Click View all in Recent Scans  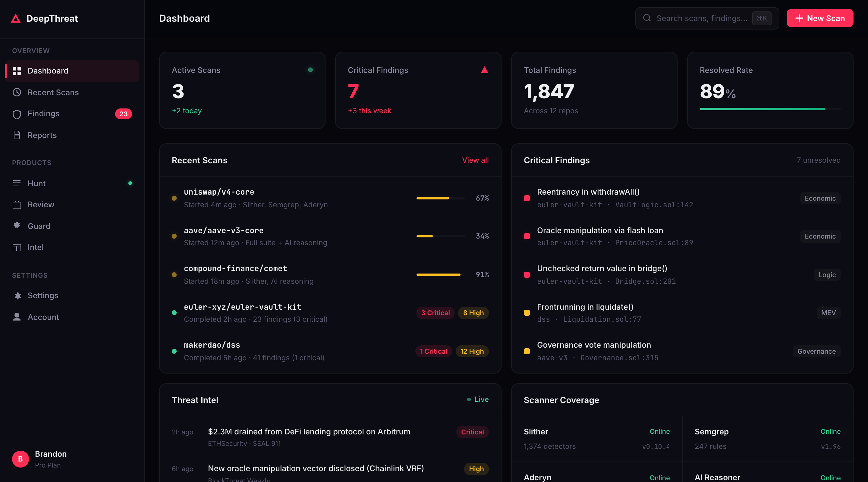pyautogui.click(x=475, y=160)
